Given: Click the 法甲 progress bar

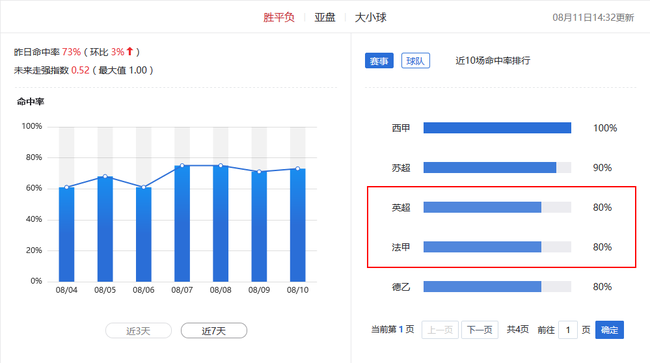Looking at the screenshot, I should [x=497, y=247].
